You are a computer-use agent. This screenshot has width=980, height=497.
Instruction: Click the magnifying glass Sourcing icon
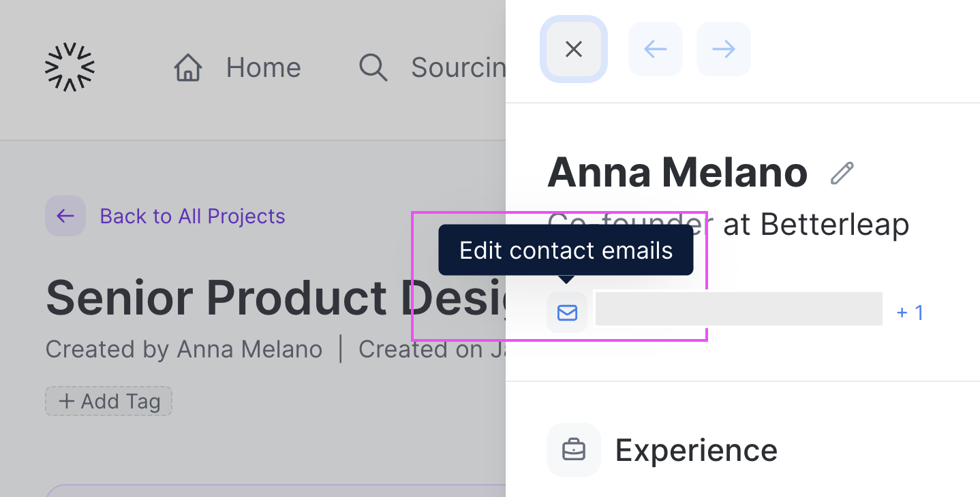point(373,68)
